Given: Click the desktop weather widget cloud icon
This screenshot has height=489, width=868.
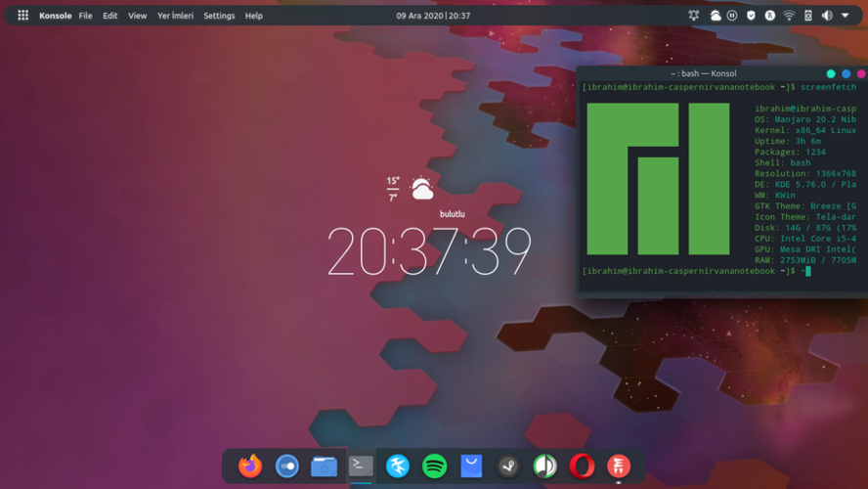Looking at the screenshot, I should (x=422, y=189).
